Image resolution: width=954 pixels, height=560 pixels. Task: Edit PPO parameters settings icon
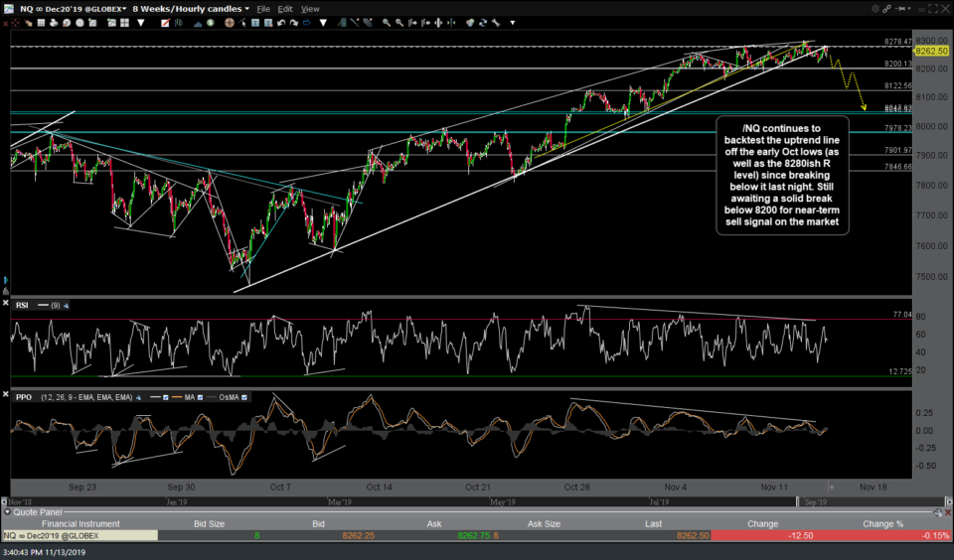coord(138,397)
